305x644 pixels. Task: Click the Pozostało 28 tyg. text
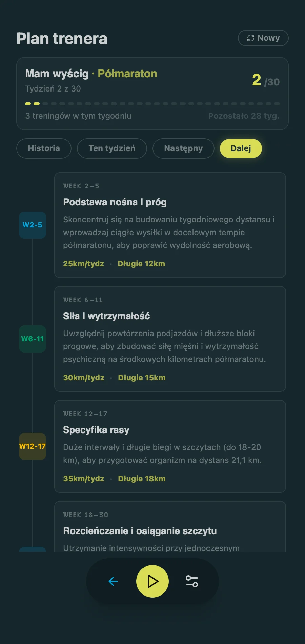244,116
